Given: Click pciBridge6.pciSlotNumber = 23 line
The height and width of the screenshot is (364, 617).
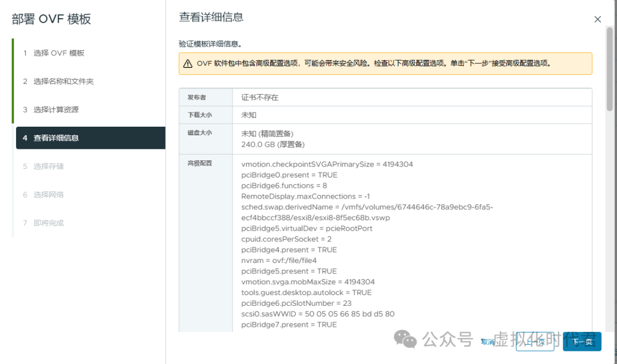Looking at the screenshot, I should (x=297, y=303).
